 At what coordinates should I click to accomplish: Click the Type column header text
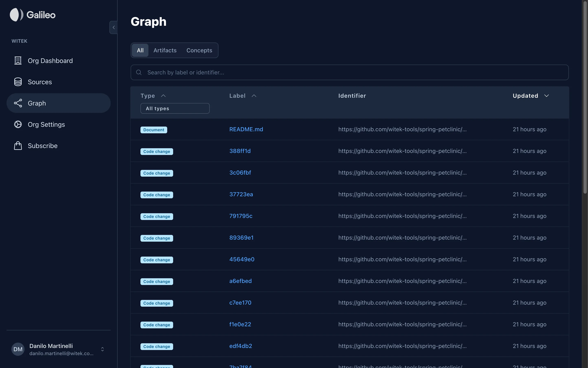[148, 96]
